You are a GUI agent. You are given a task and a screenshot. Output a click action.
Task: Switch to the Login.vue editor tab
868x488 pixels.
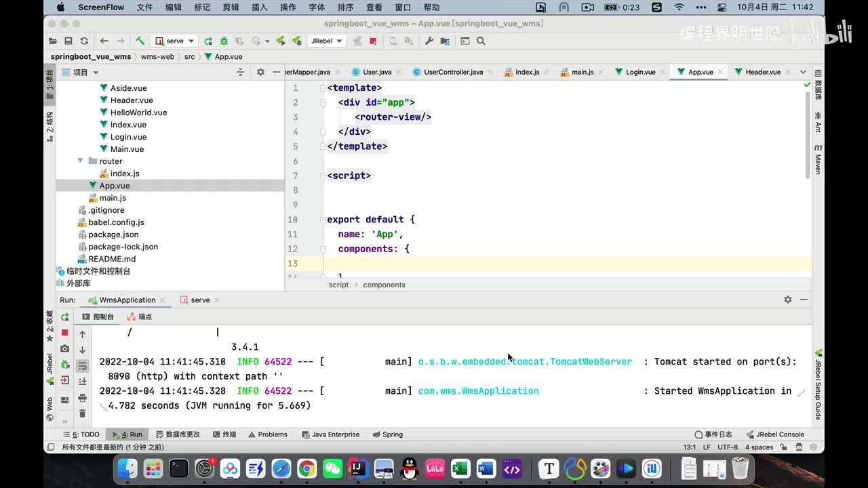pyautogui.click(x=639, y=72)
